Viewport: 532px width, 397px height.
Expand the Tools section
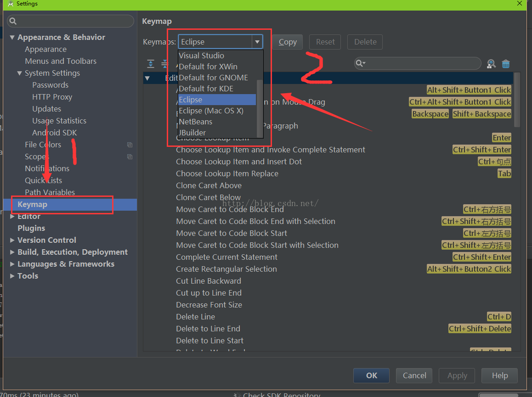(x=12, y=276)
